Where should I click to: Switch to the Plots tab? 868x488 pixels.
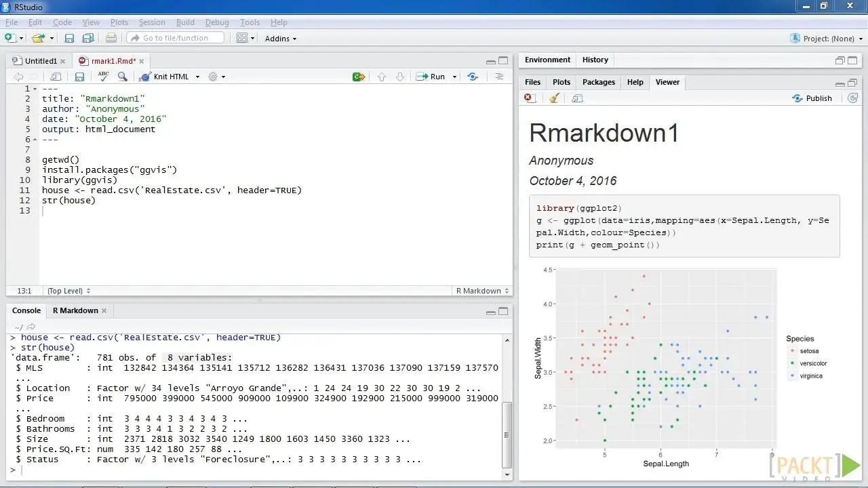click(x=561, y=82)
